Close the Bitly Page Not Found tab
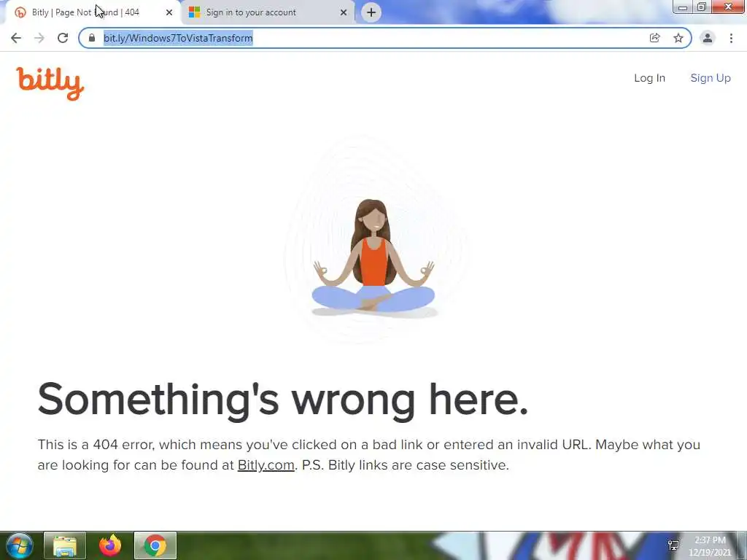This screenshot has width=747, height=560. [x=169, y=12]
